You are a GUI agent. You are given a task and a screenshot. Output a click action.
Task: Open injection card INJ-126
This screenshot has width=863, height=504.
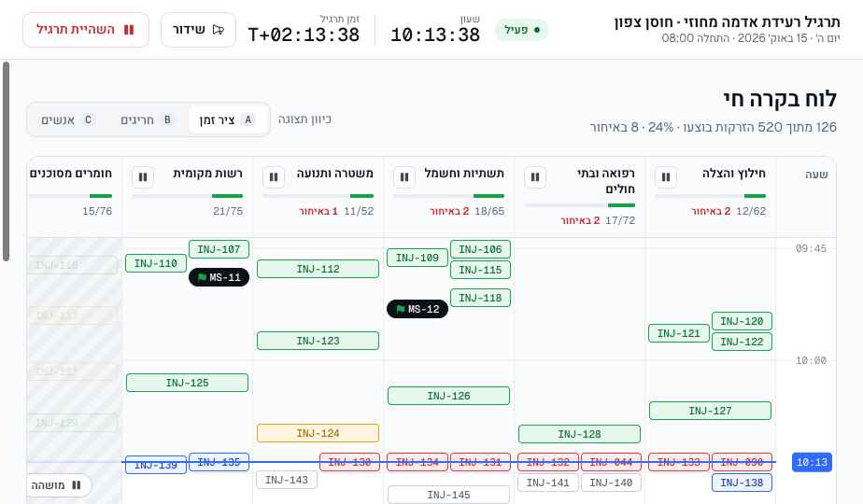click(x=448, y=396)
